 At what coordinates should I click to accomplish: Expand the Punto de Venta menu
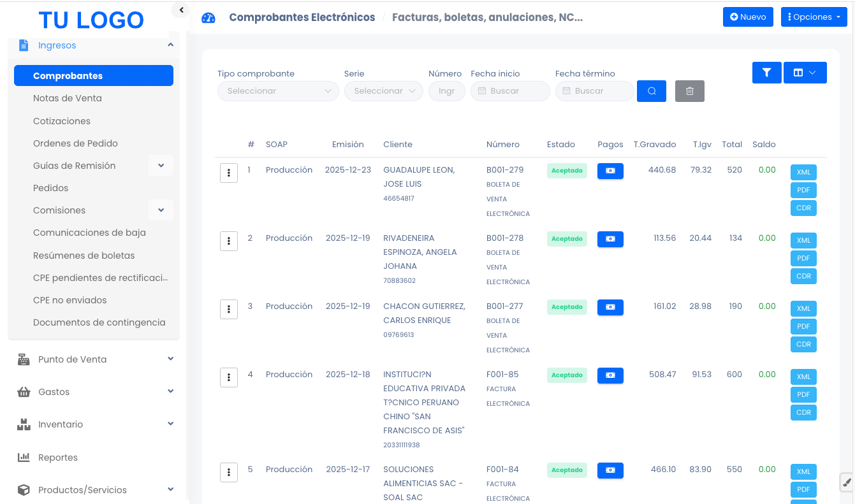coord(170,359)
